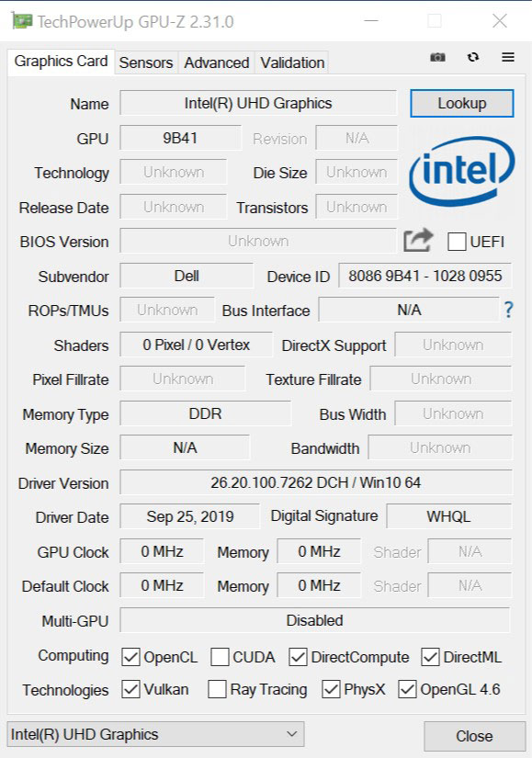Click the Lookup button
532x758 pixels.
[462, 104]
